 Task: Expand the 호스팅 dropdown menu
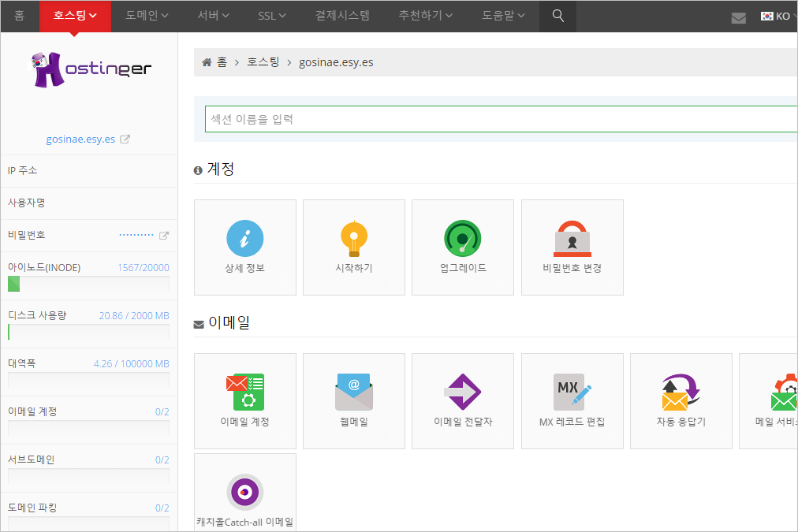(75, 16)
